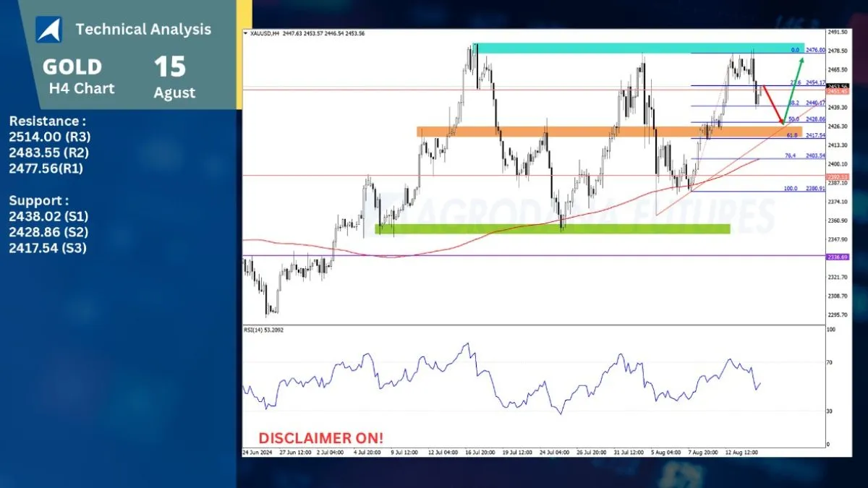Click the orange mid-range zone rectangle
The image size is (868, 488).
pyautogui.click(x=609, y=132)
